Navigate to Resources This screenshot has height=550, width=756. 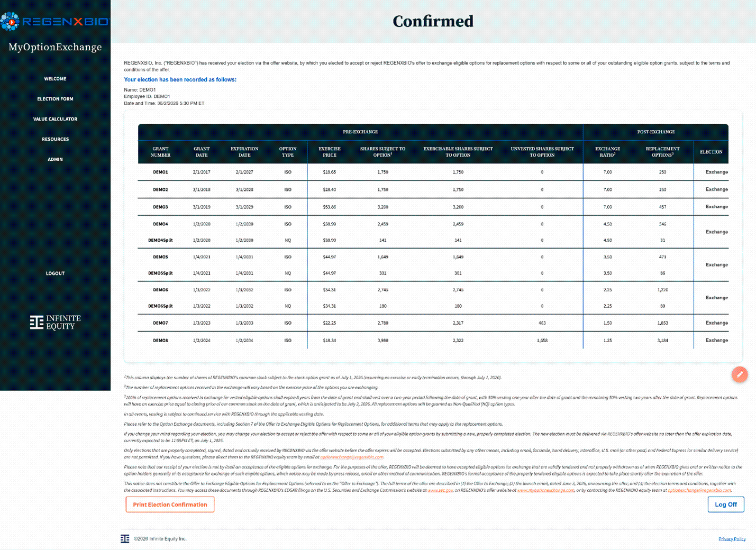tap(56, 139)
